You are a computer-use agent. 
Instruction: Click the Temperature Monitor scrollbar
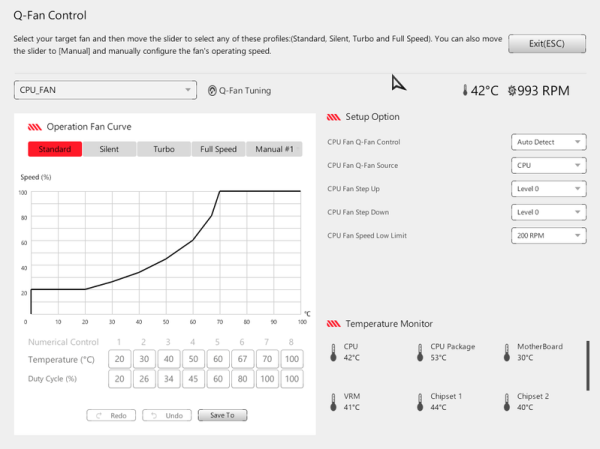[x=588, y=366]
